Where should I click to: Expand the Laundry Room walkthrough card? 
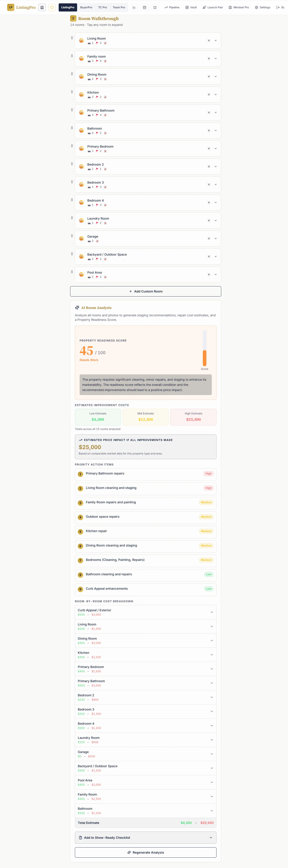click(x=216, y=221)
